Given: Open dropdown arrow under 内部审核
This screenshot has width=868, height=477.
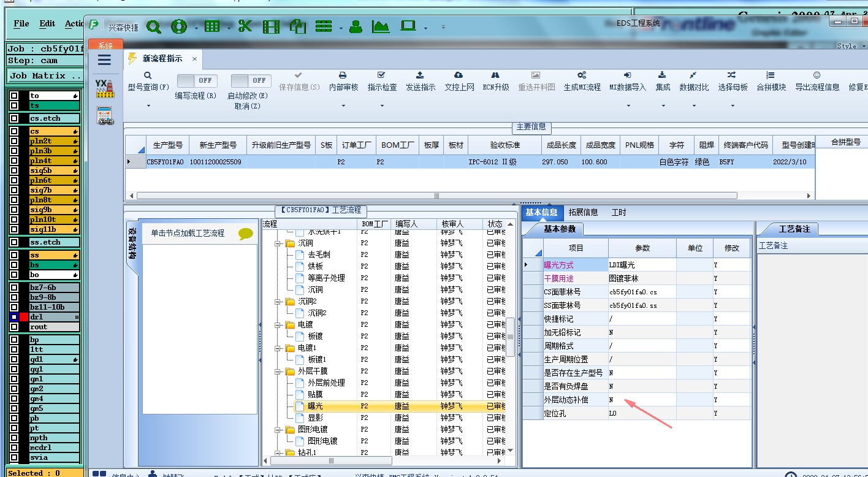Looking at the screenshot, I should 343,106.
